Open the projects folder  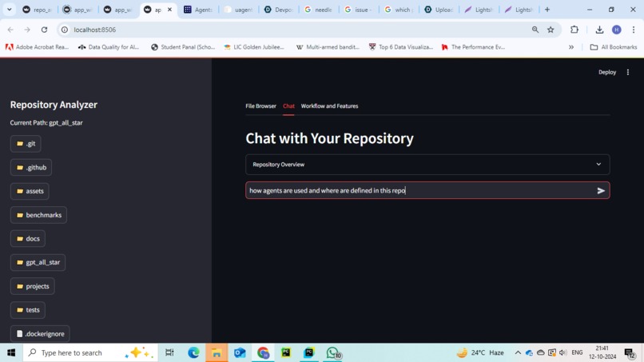[33, 286]
